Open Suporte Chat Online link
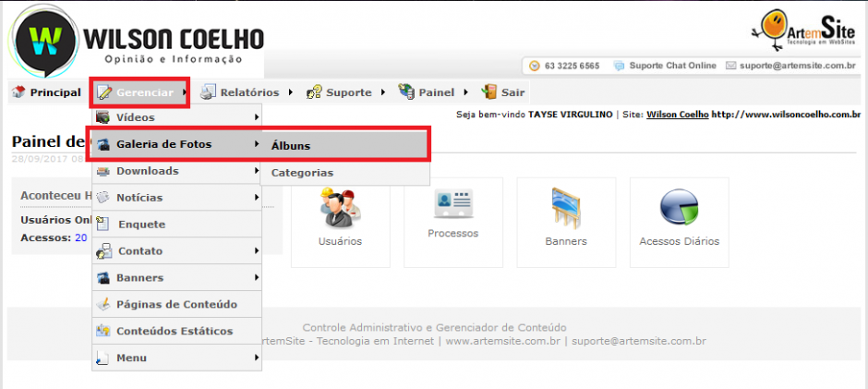The image size is (868, 389). point(672,66)
